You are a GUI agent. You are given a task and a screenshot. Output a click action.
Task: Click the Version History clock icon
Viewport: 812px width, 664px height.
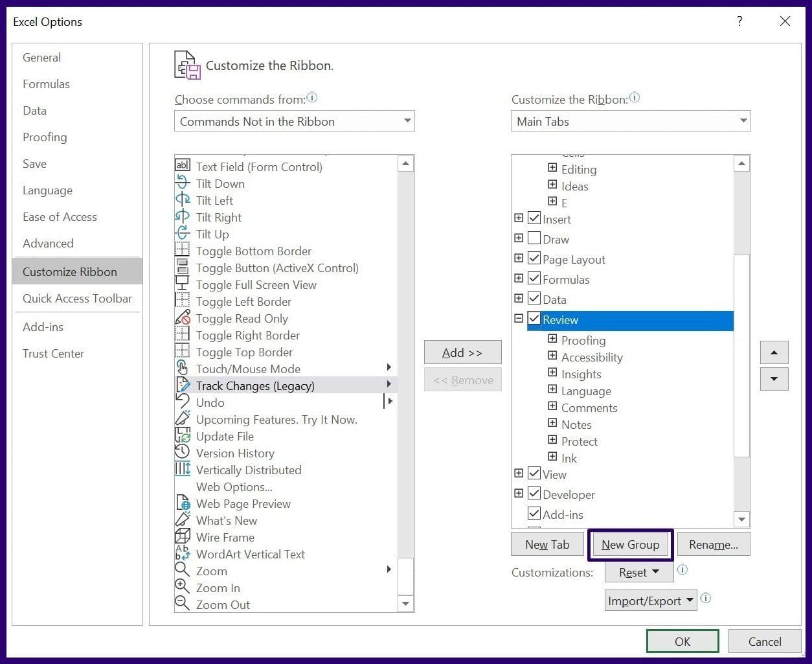[183, 453]
